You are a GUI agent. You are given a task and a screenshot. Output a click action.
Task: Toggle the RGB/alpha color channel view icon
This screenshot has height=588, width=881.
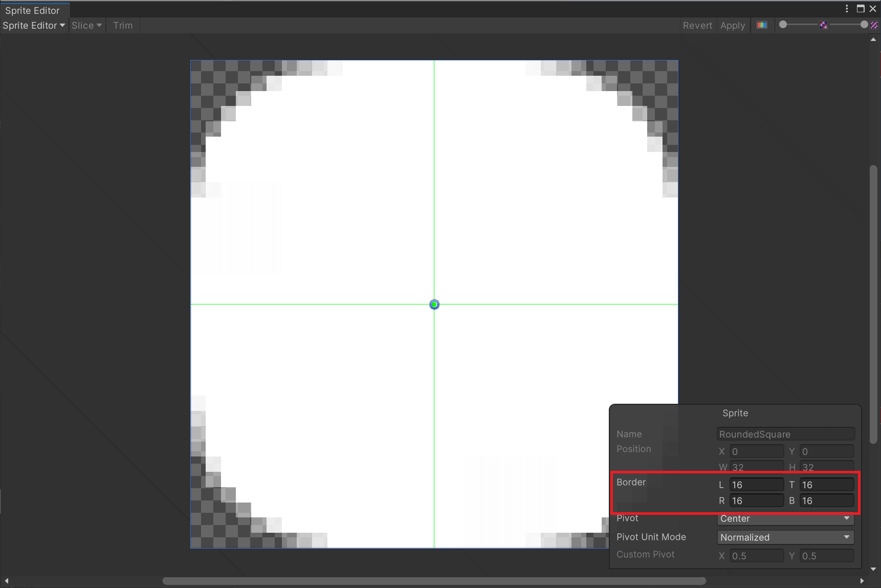coord(762,25)
